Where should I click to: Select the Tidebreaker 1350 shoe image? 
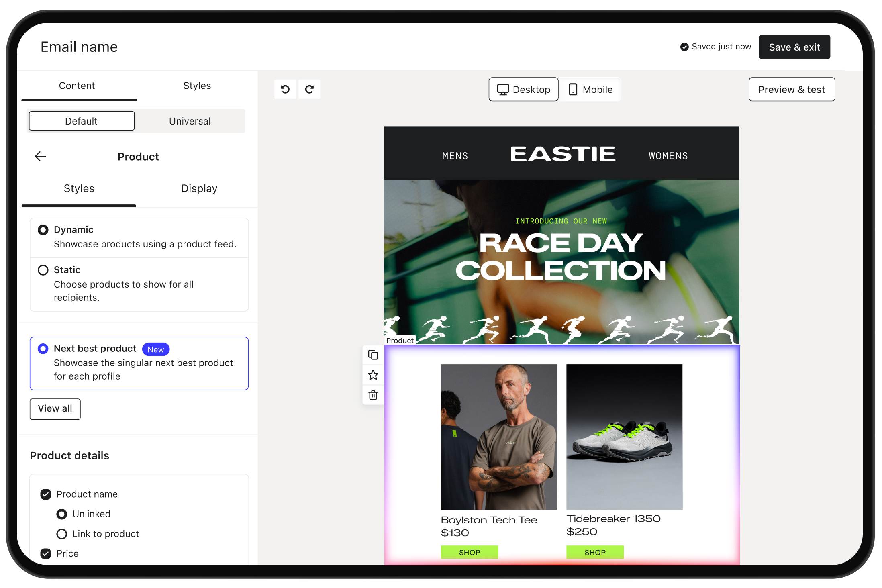[624, 437]
